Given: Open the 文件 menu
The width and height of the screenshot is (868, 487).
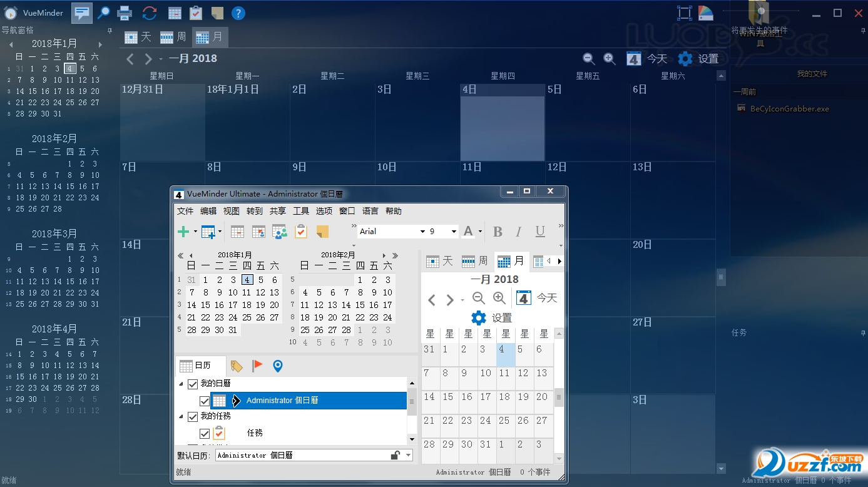Looking at the screenshot, I should (185, 211).
